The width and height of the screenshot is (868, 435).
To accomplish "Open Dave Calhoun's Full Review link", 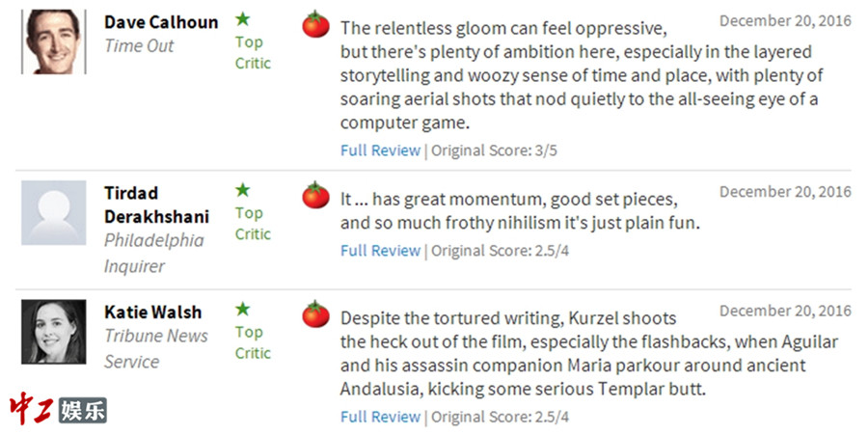I will point(380,150).
